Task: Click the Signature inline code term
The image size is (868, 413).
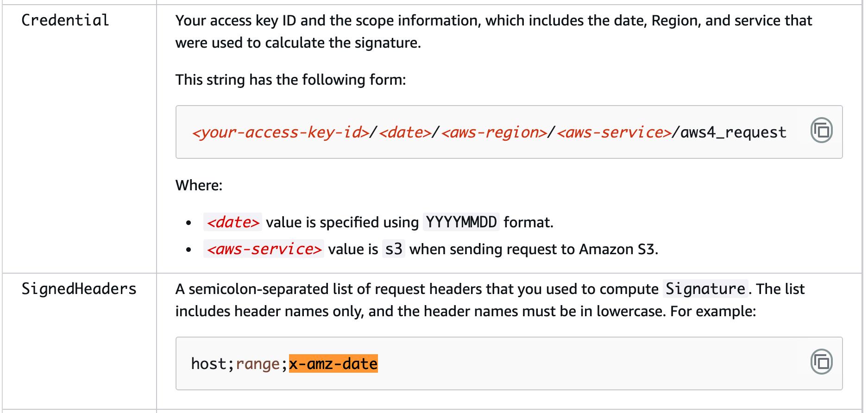Action: point(705,289)
